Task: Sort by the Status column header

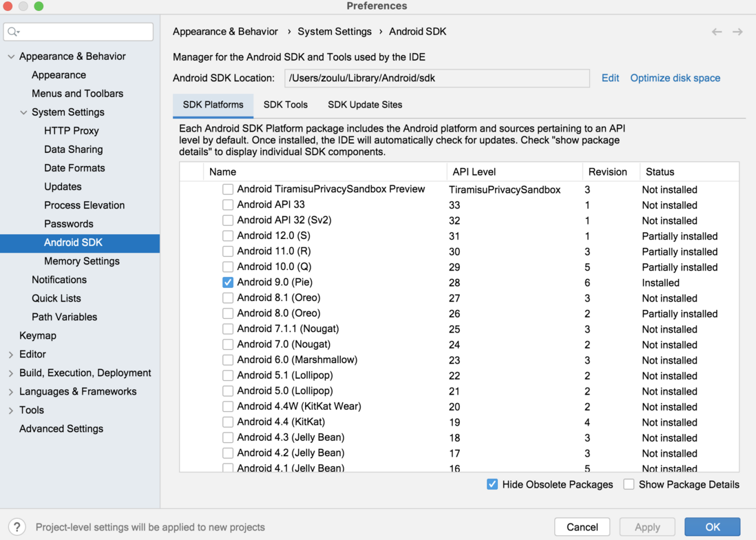Action: coord(689,172)
